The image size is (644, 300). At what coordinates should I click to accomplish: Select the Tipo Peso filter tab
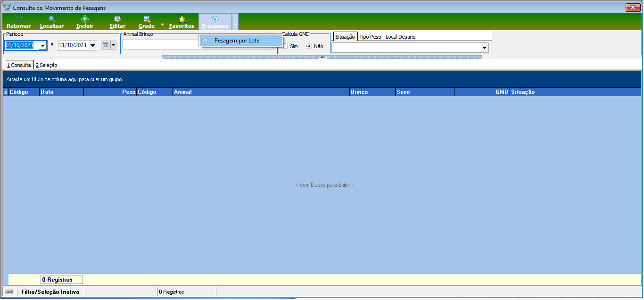coord(370,37)
